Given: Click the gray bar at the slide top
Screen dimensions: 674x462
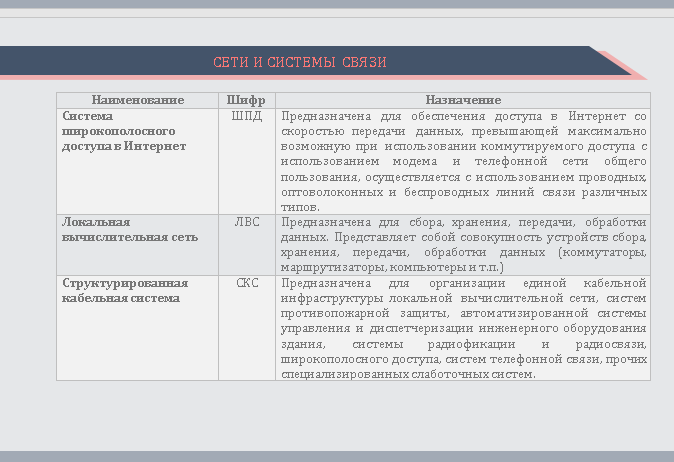Looking at the screenshot, I should 336,4.
